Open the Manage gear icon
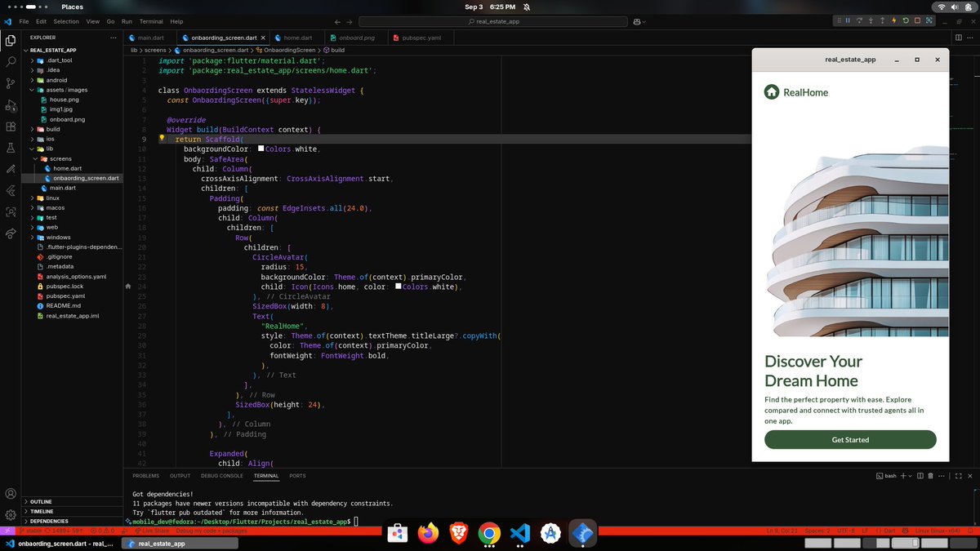Viewport: 980px width, 551px height. tap(11, 515)
